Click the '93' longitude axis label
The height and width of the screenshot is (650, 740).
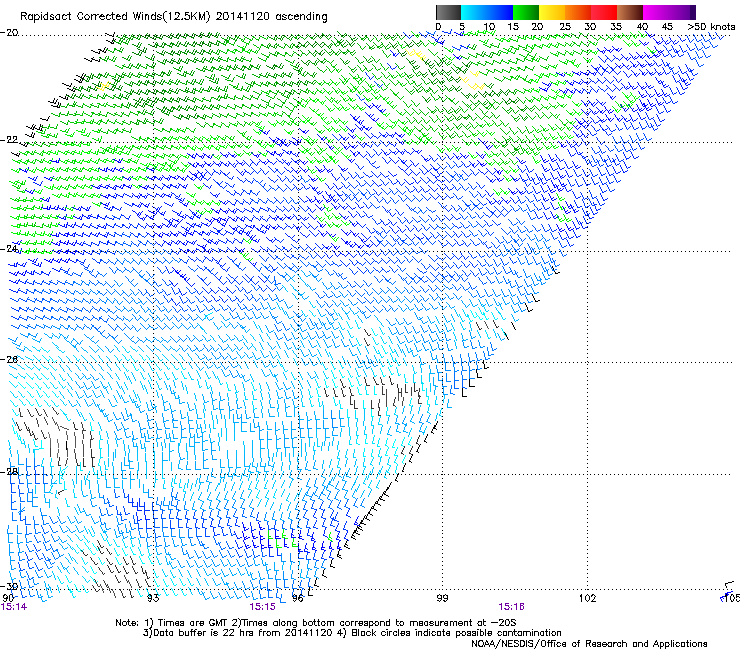pos(153,598)
